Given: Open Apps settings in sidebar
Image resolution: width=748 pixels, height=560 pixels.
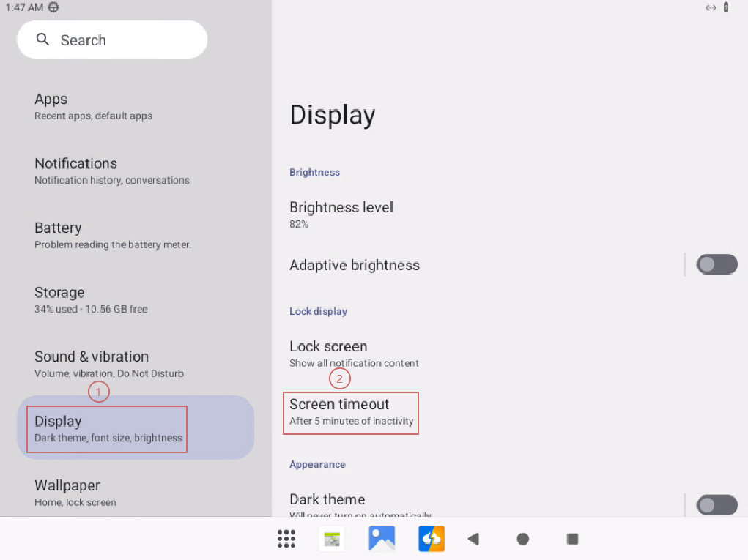Looking at the screenshot, I should (x=93, y=106).
